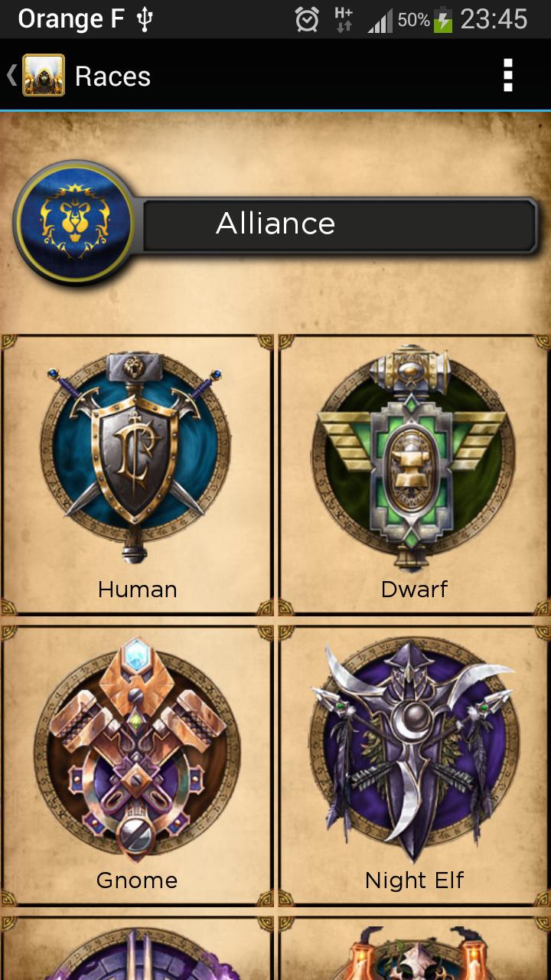Tap the Gnome text label
551x980 pixels.
(137, 880)
